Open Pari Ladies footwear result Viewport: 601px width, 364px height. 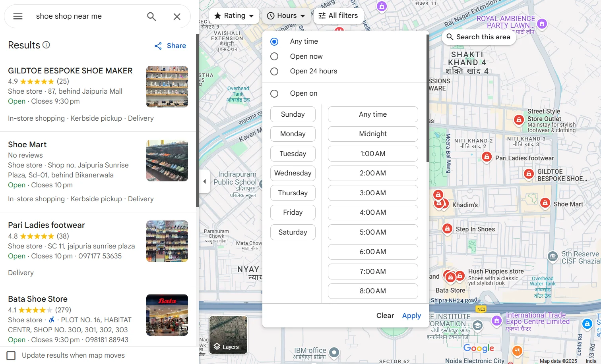pyautogui.click(x=47, y=225)
